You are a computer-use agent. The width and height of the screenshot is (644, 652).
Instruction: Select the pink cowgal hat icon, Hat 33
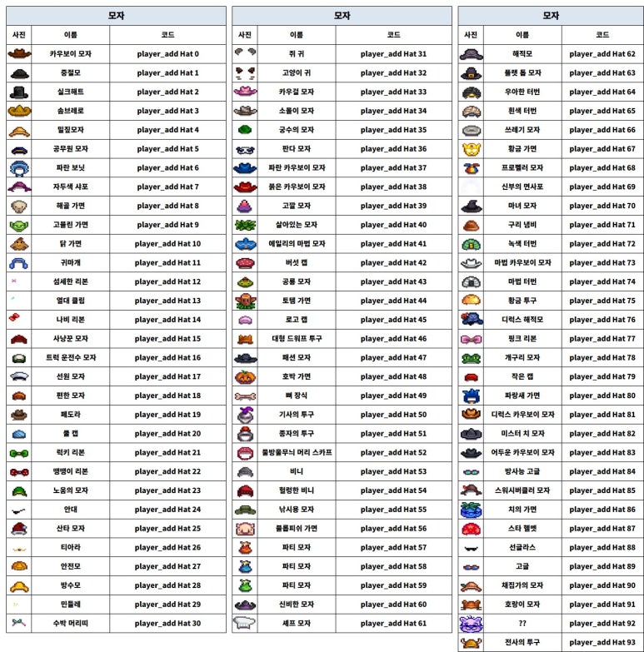point(245,91)
